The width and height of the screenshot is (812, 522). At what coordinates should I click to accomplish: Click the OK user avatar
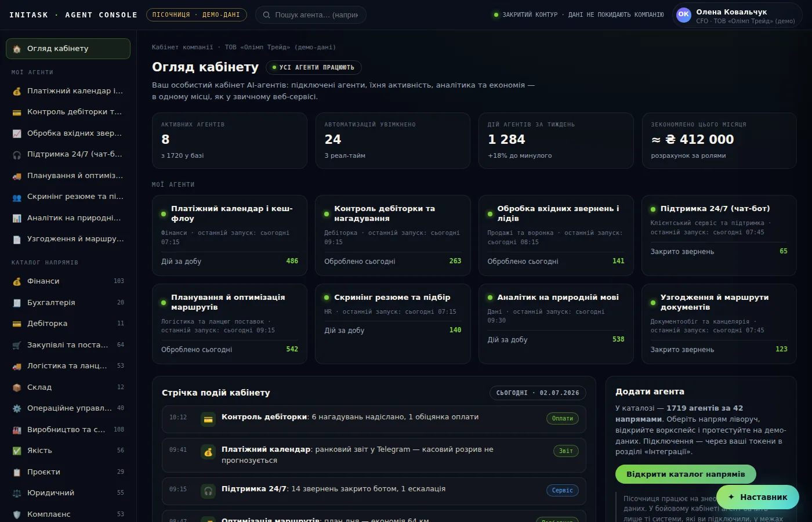(684, 14)
